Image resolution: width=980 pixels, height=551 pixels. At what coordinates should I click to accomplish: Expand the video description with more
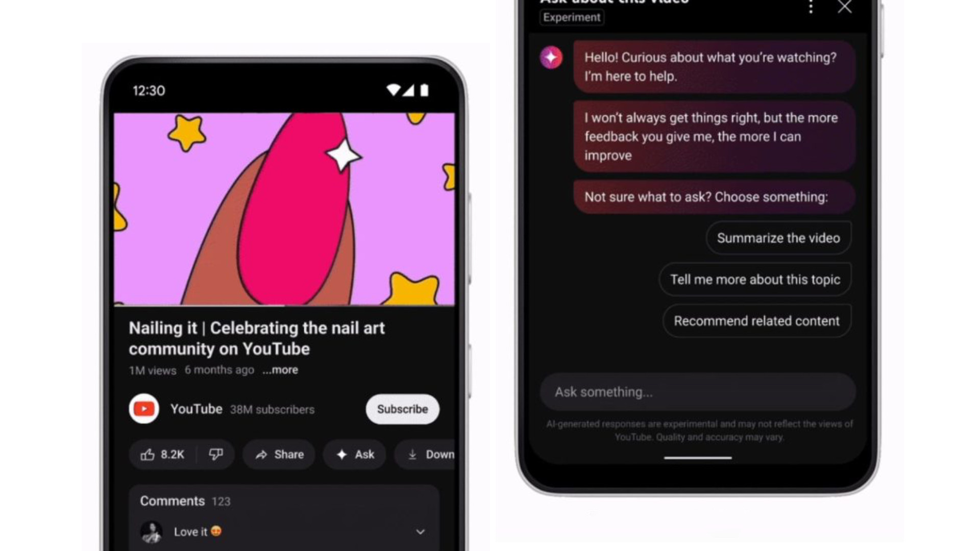279,369
